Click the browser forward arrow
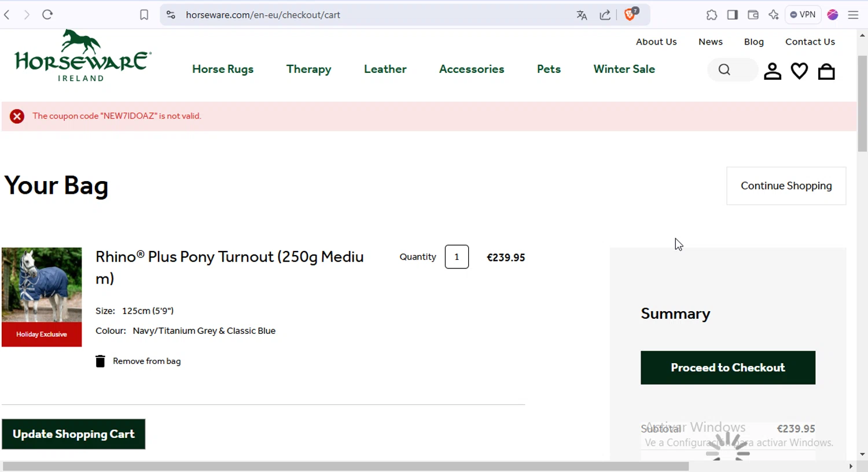868x472 pixels. point(27,15)
